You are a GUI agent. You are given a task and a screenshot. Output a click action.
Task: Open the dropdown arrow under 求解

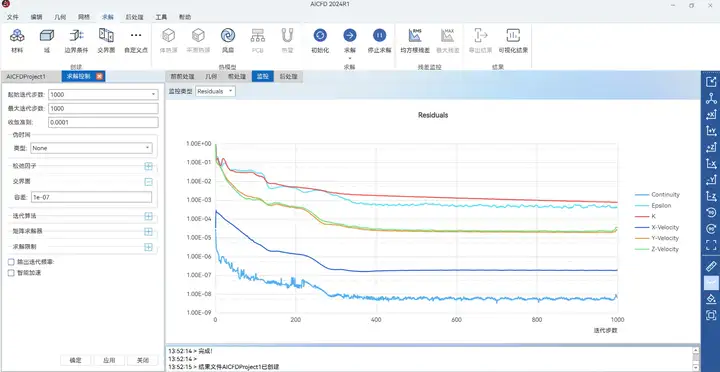tap(349, 58)
